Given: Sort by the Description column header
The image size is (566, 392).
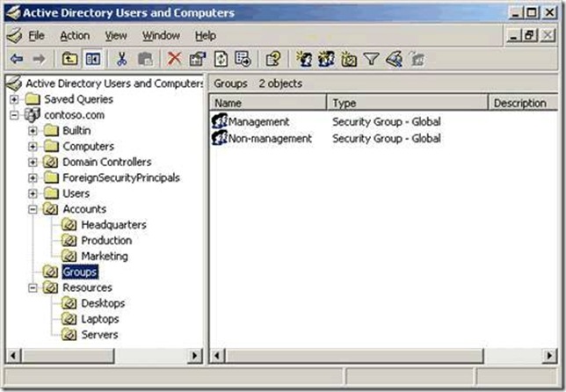Looking at the screenshot, I should coord(524,103).
